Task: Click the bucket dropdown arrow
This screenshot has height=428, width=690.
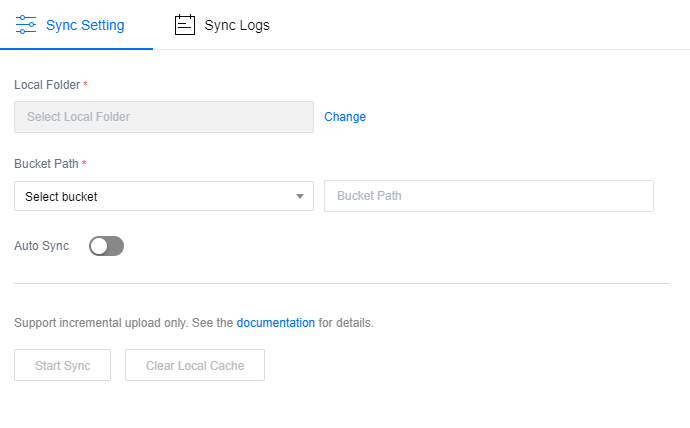Action: coord(300,196)
